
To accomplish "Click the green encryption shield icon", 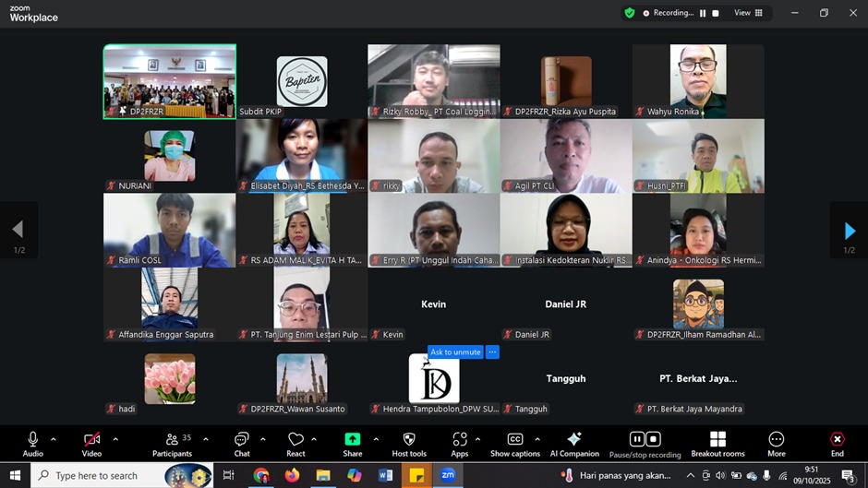I will pos(630,13).
